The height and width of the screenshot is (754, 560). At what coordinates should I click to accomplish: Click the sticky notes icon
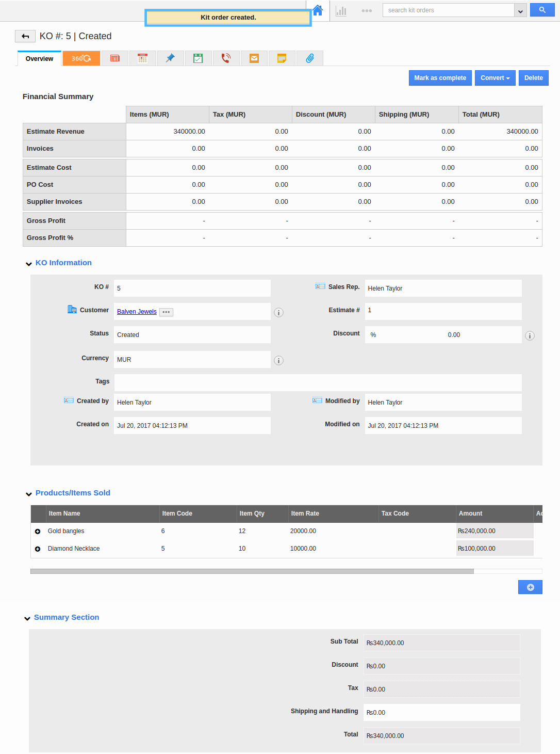(282, 58)
